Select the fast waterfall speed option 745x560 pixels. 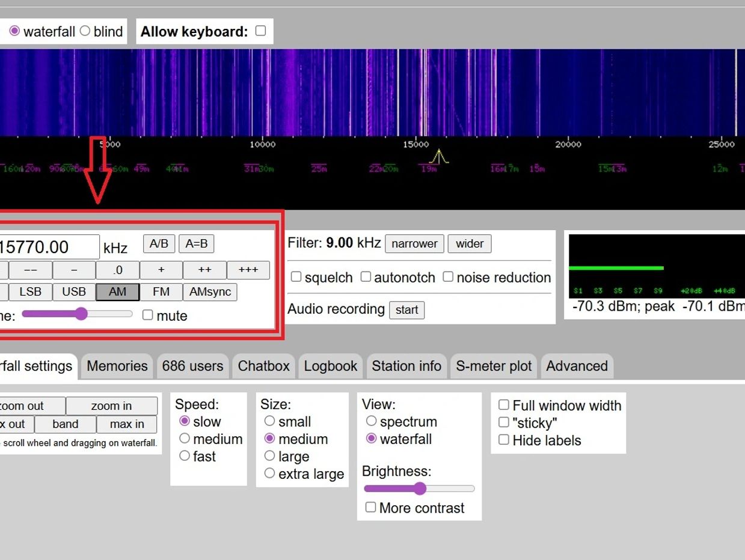tap(185, 456)
